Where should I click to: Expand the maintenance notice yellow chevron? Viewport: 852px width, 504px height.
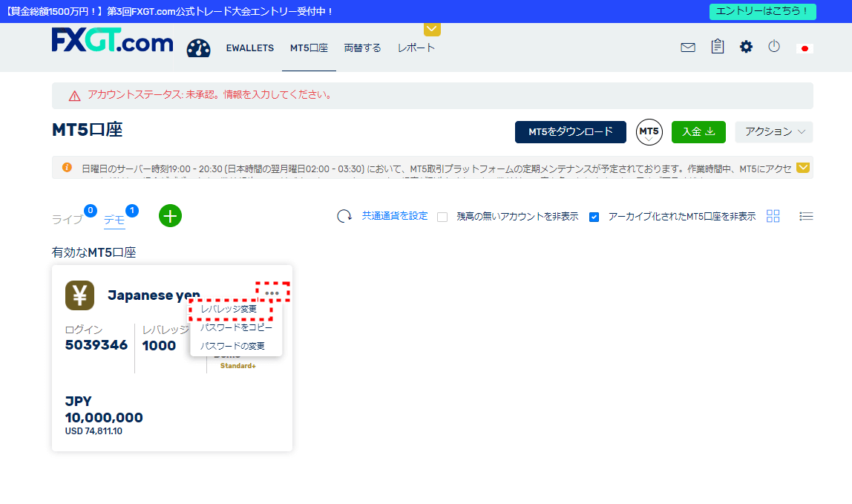point(802,168)
